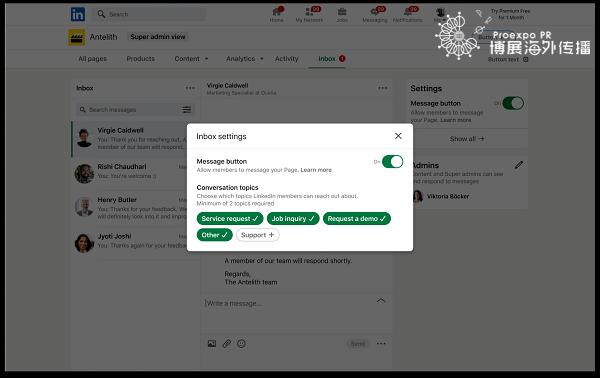The width and height of the screenshot is (600, 378).
Task: Deselect the Service request topic
Action: pos(230,218)
